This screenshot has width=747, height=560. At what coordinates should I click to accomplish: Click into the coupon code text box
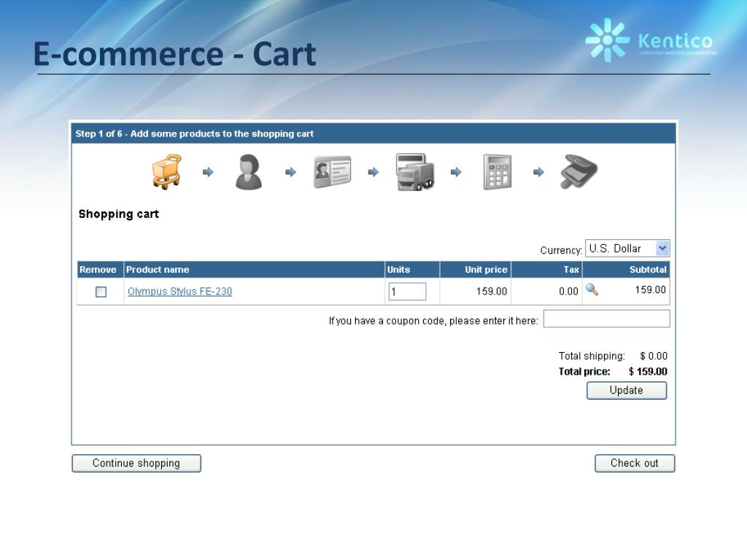pyautogui.click(x=606, y=319)
